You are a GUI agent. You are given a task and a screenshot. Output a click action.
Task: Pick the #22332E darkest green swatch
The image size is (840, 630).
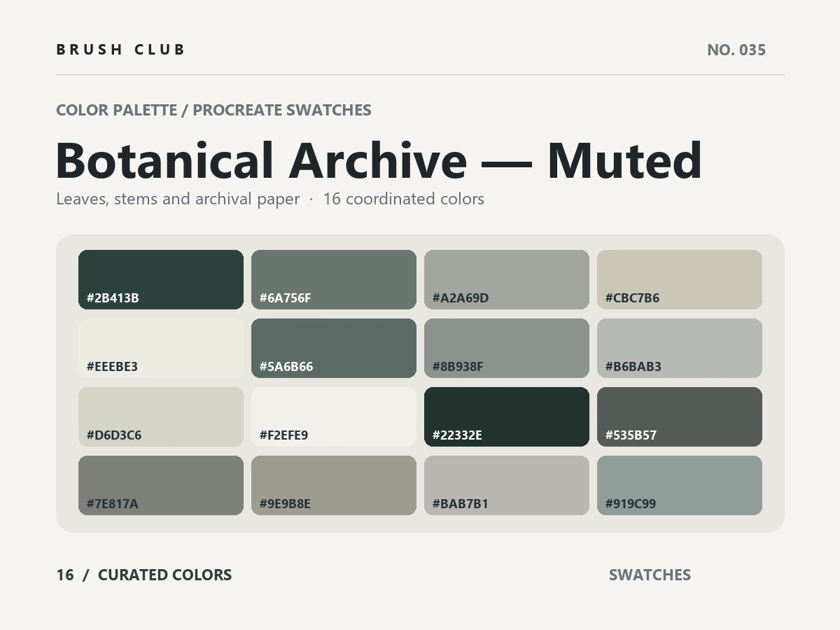pos(507,416)
